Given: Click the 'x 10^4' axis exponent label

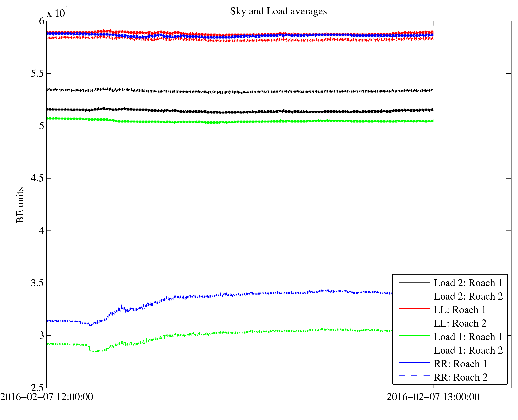Looking at the screenshot, I should click(x=57, y=12).
